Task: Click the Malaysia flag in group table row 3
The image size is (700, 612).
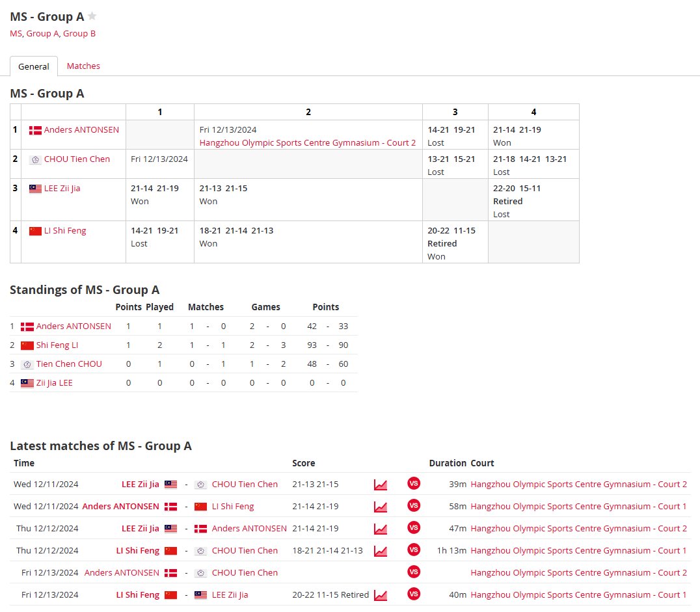Action: [x=35, y=189]
